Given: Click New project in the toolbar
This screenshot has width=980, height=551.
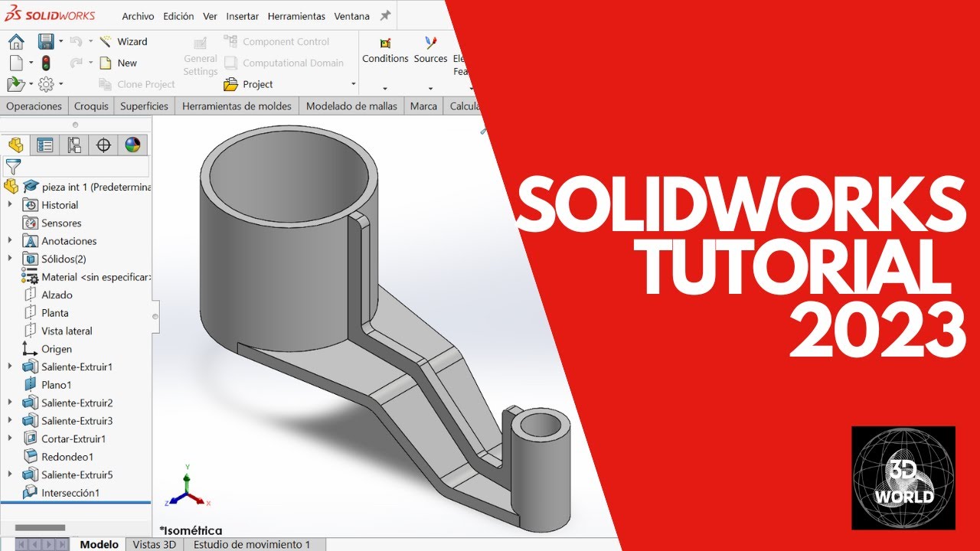Looking at the screenshot, I should 119,63.
